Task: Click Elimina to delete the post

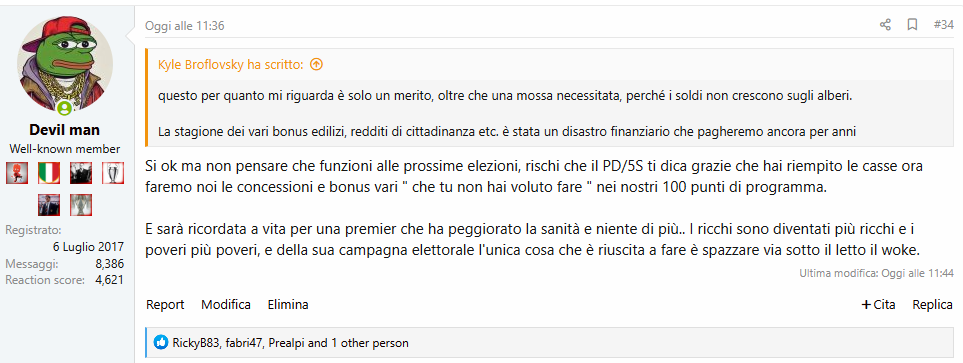Action: 288,305
